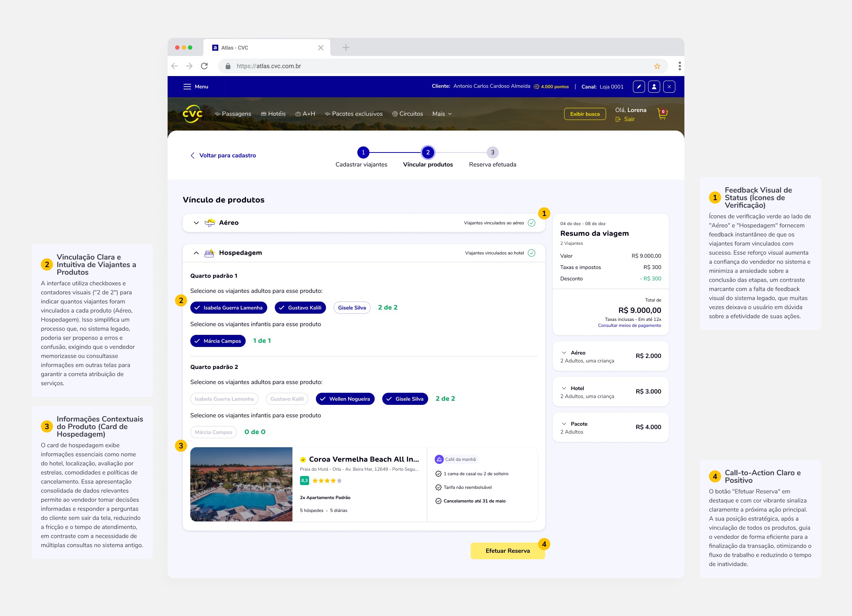Click the pencil edit icon beside Loja 0001

pos(639,87)
